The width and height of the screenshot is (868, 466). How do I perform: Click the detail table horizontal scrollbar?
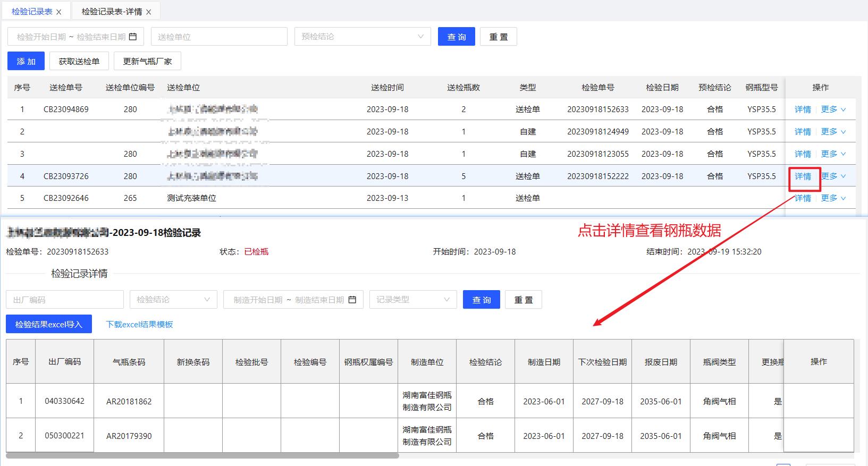(203, 455)
